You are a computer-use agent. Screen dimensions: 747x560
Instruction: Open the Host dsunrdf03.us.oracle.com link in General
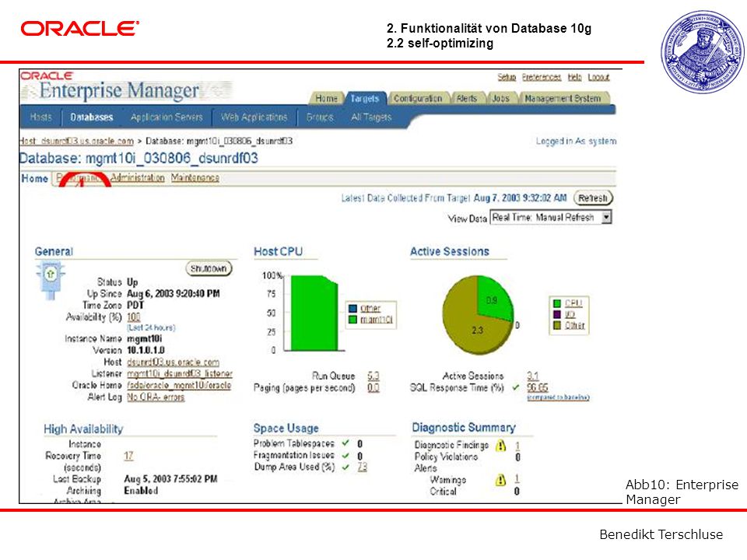(174, 362)
